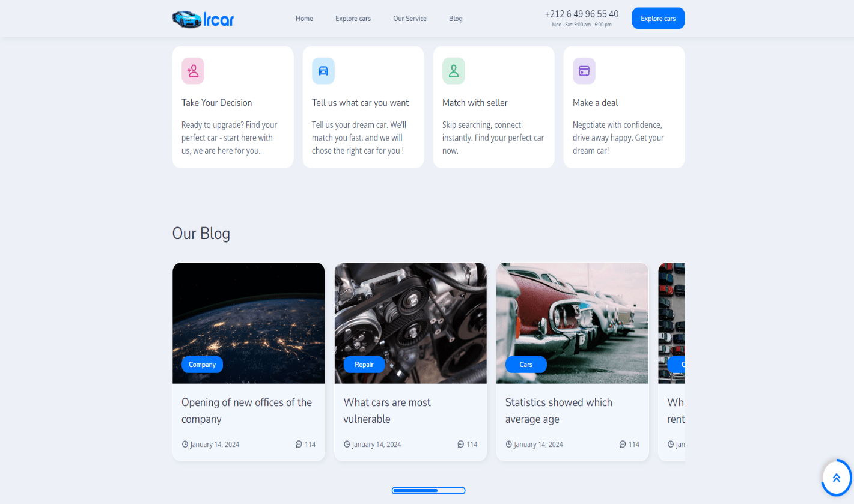The height and width of the screenshot is (504, 854).
Task: Open post 'What cars are most vulnerable'
Action: pyautogui.click(x=387, y=411)
